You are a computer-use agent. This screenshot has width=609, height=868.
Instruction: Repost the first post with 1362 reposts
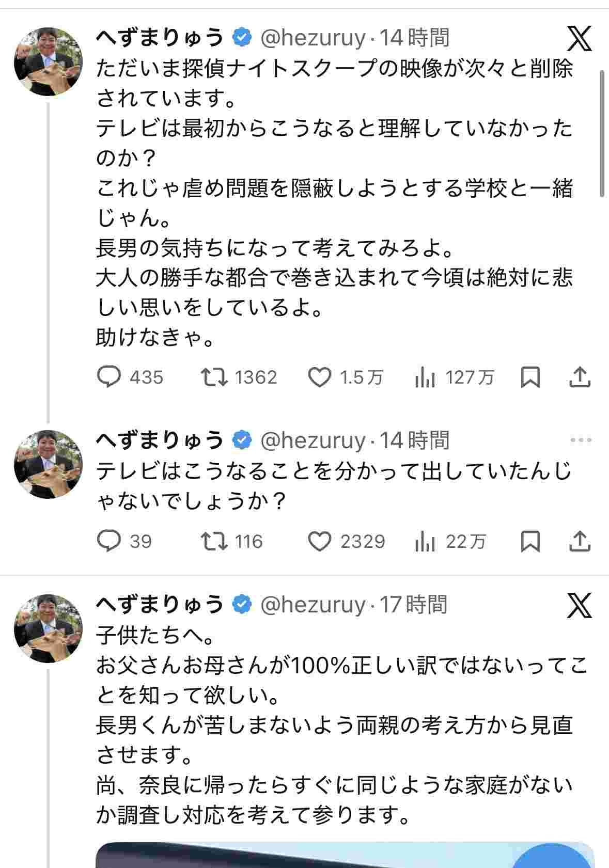(214, 377)
